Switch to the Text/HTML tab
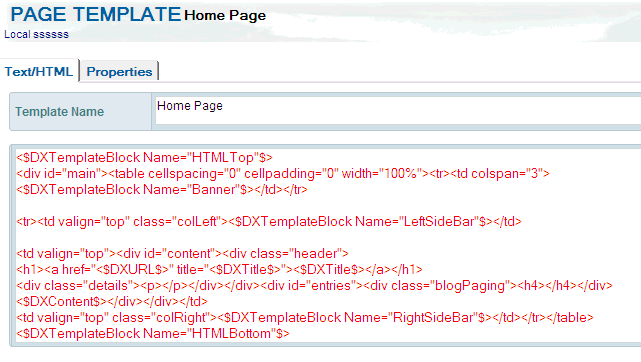 tap(39, 72)
